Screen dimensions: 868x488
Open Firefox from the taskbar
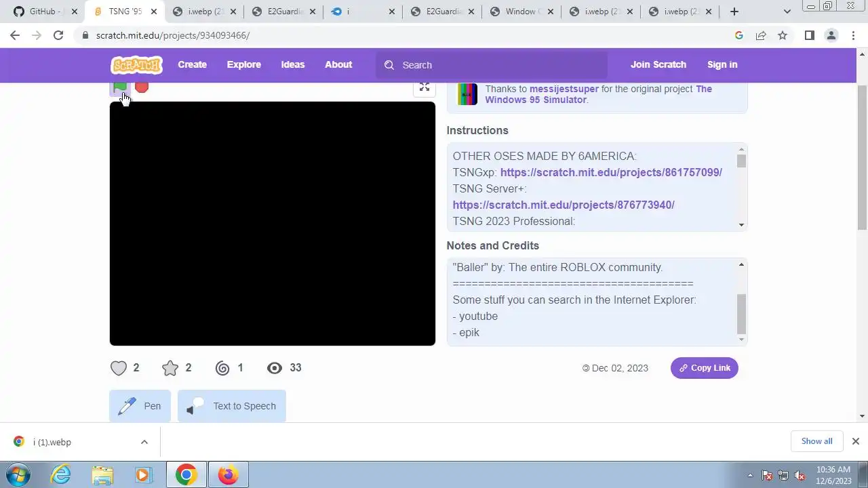[228, 475]
